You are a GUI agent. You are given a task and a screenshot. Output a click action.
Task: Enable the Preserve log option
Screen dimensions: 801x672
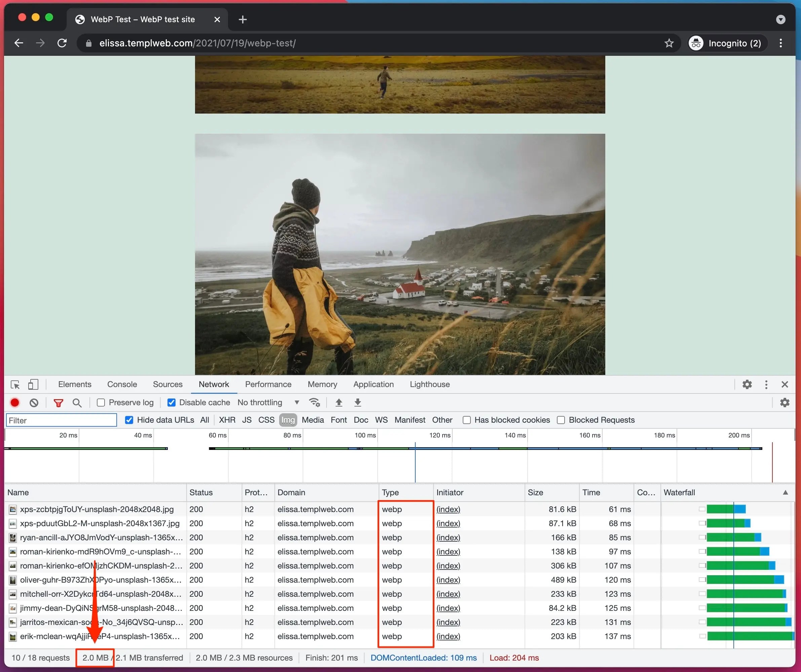[101, 402]
